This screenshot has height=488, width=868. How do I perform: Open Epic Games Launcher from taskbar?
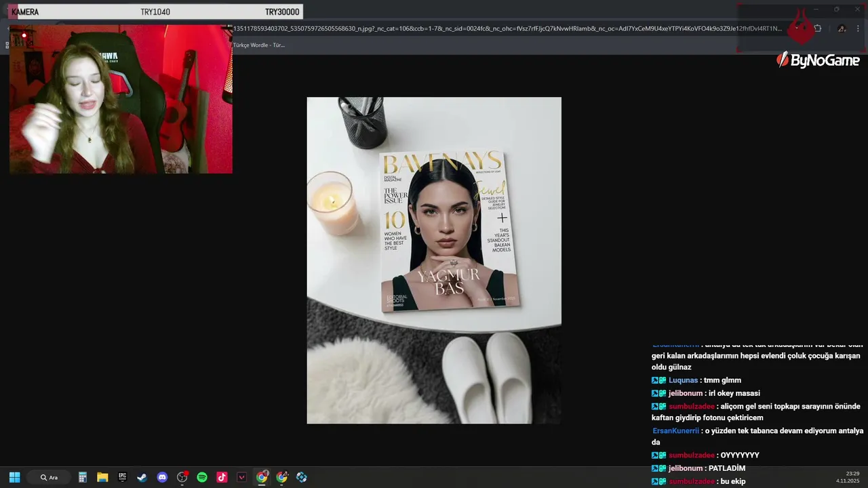pyautogui.click(x=122, y=477)
